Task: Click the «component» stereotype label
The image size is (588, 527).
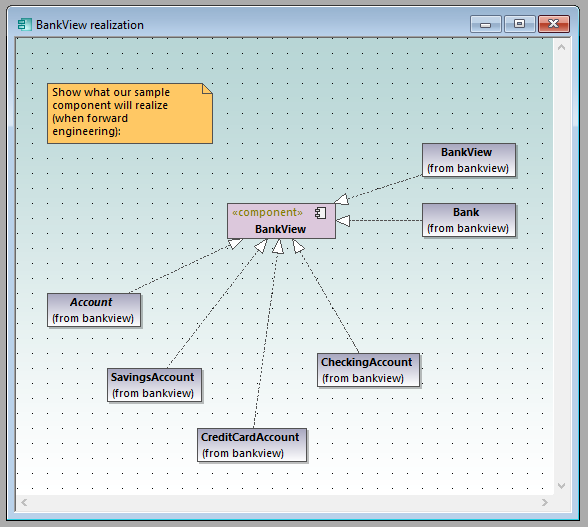Action: click(x=267, y=212)
